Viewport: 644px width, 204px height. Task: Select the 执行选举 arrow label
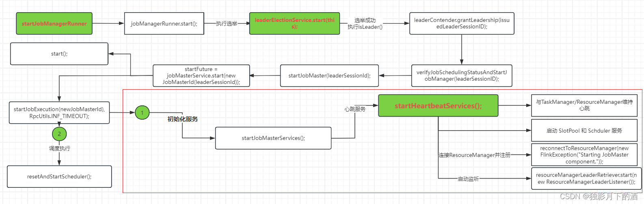[x=227, y=24]
